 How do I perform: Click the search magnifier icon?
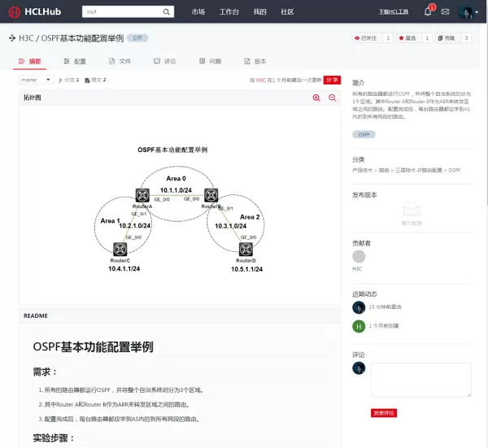tap(167, 12)
